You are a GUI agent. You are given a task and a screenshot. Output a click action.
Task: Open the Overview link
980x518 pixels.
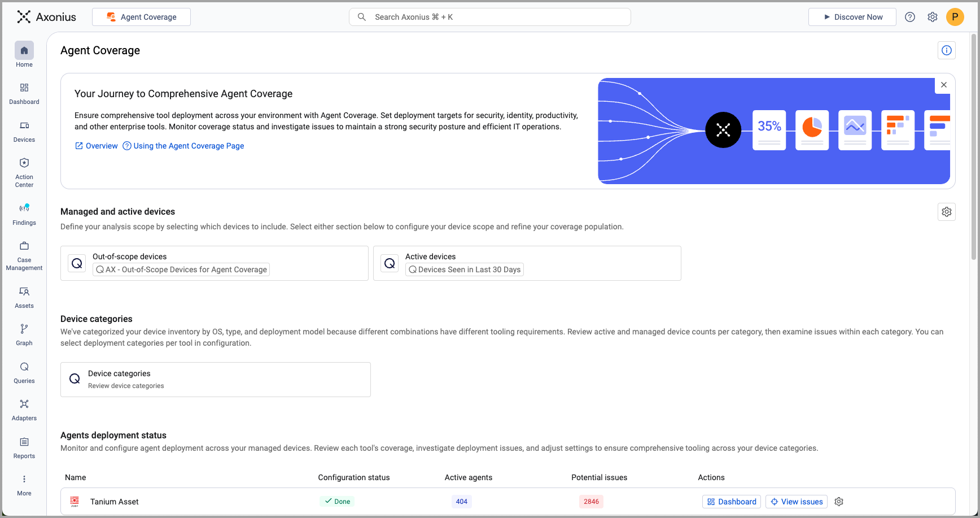tap(97, 146)
